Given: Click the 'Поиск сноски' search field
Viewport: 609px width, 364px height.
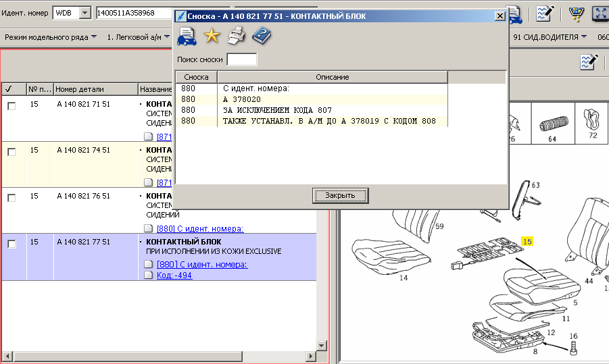Looking at the screenshot, I should 242,59.
